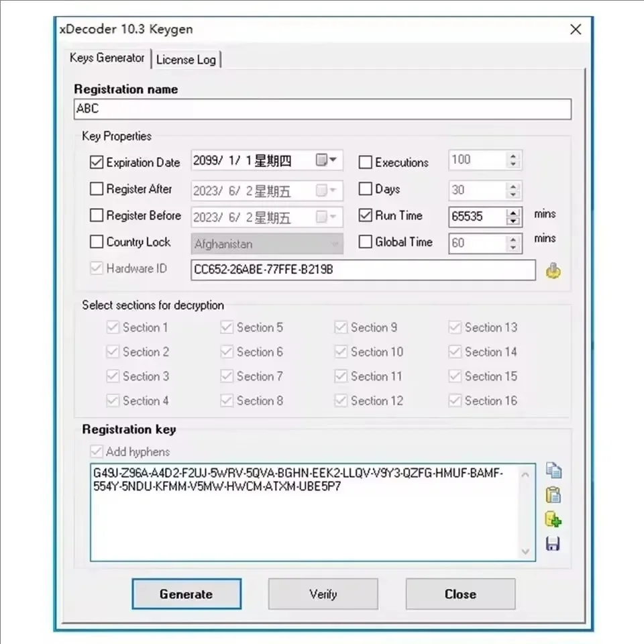This screenshot has height=644, width=644.
Task: Click the Section 9 checkbox
Action: pos(341,327)
